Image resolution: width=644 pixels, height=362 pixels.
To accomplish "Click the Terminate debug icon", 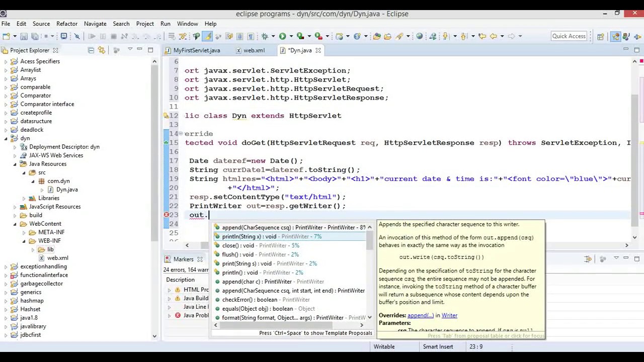I will click(x=114, y=36).
